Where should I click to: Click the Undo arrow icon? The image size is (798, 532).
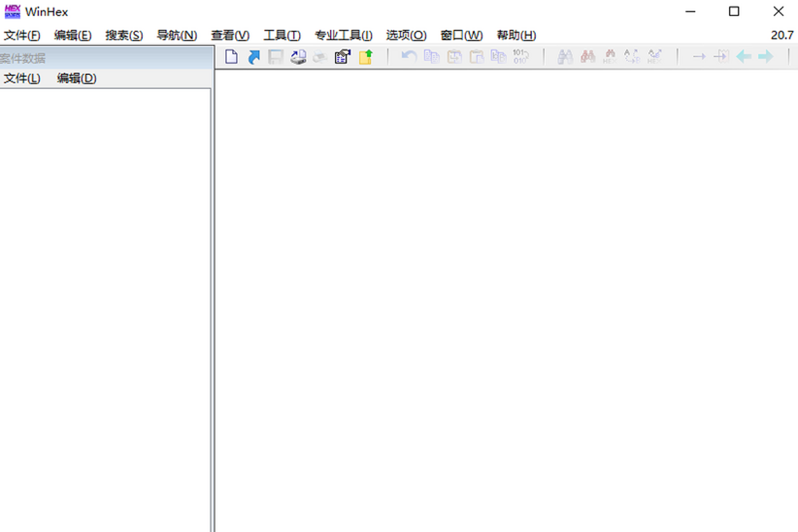(x=409, y=57)
